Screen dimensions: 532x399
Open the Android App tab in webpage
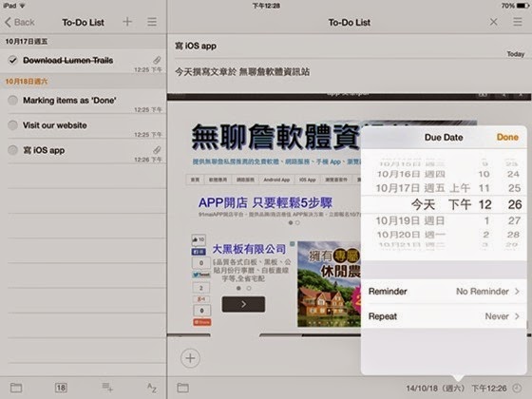point(276,180)
